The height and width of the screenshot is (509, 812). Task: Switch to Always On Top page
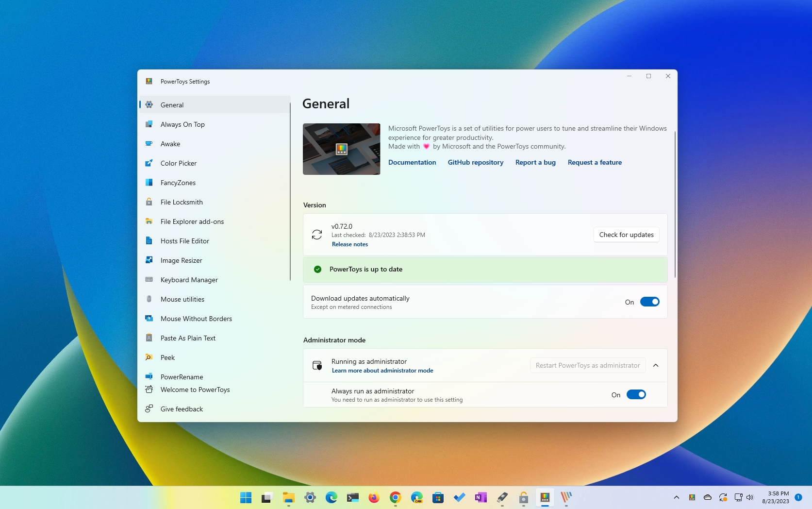click(182, 124)
